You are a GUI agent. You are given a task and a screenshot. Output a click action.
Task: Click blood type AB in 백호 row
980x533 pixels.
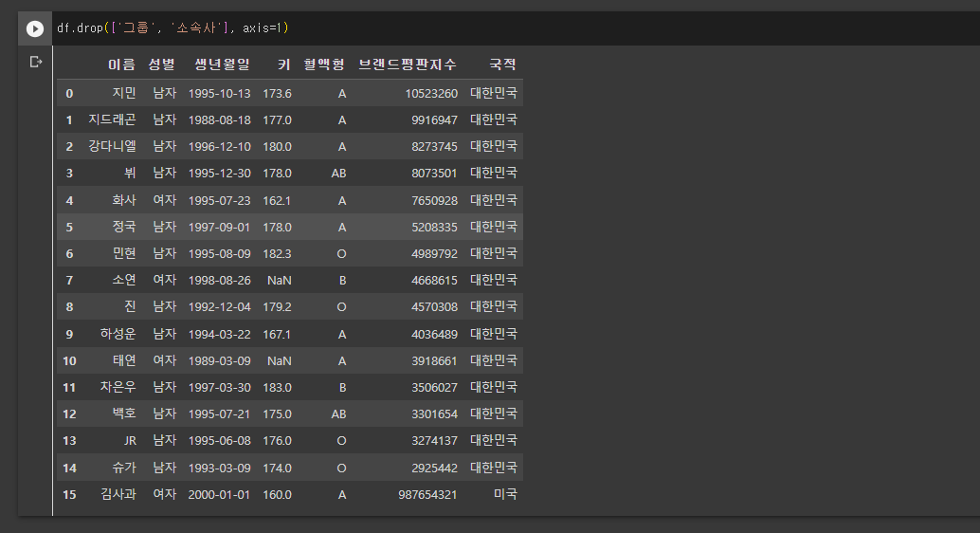(338, 414)
